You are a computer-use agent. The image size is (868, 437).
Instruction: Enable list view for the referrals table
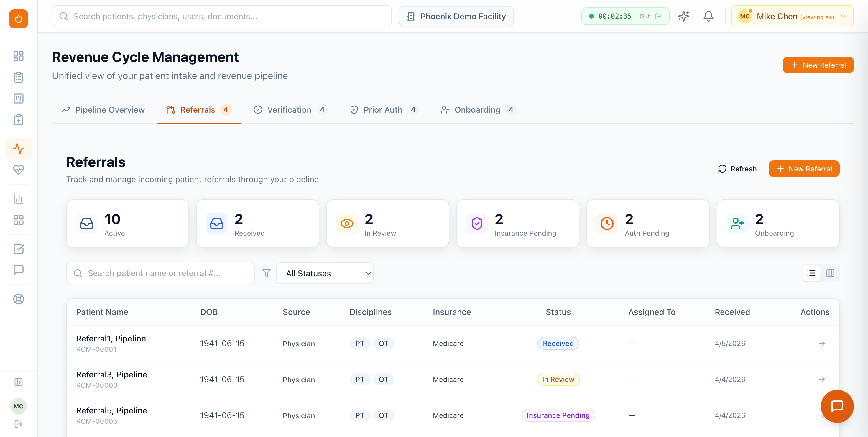click(x=812, y=273)
